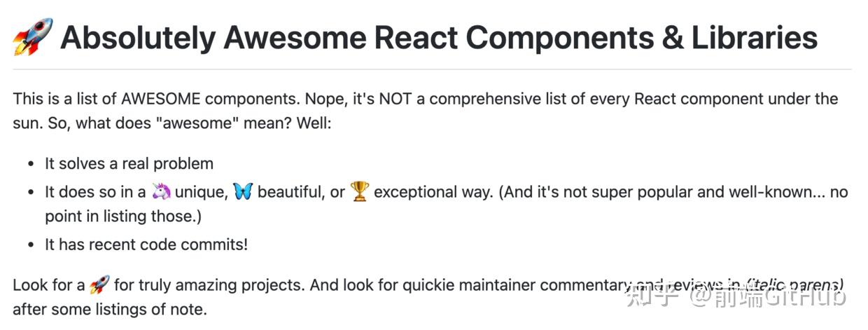This screenshot has width=868, height=330.
Task: Click the bullet dot beside "It does so in a"
Action: [31, 193]
